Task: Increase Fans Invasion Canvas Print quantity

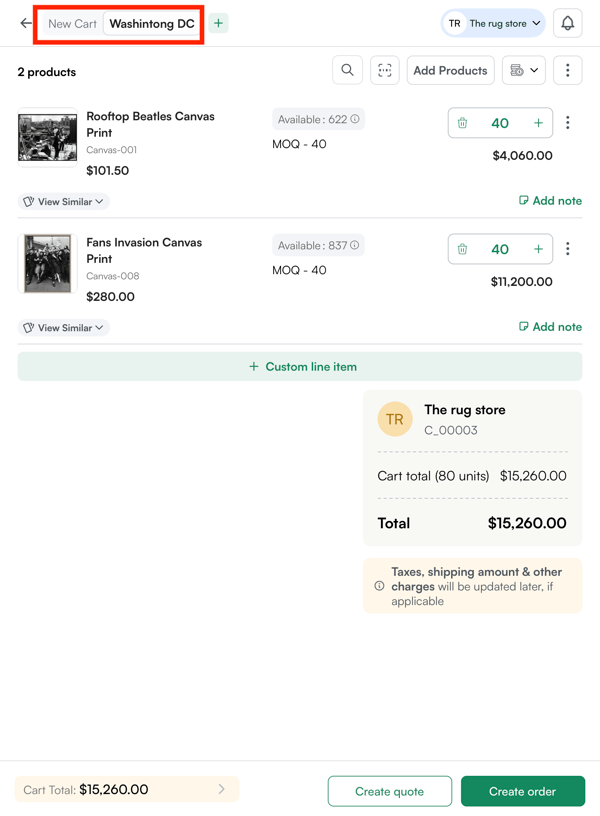Action: pyautogui.click(x=538, y=249)
